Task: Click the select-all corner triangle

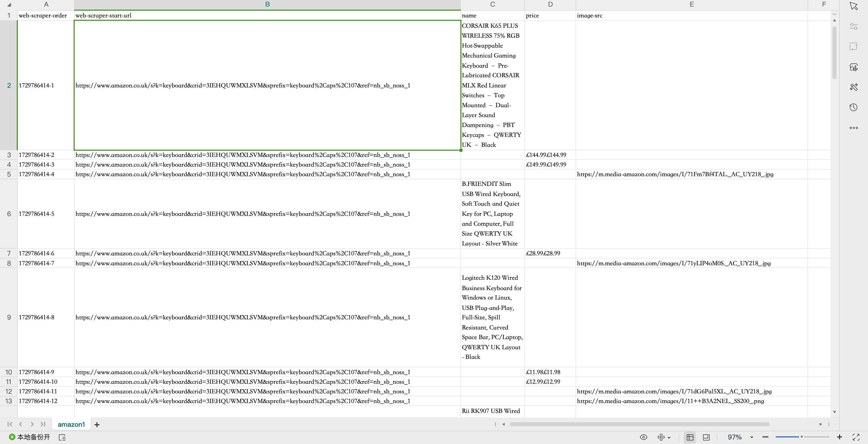Action: point(9,5)
